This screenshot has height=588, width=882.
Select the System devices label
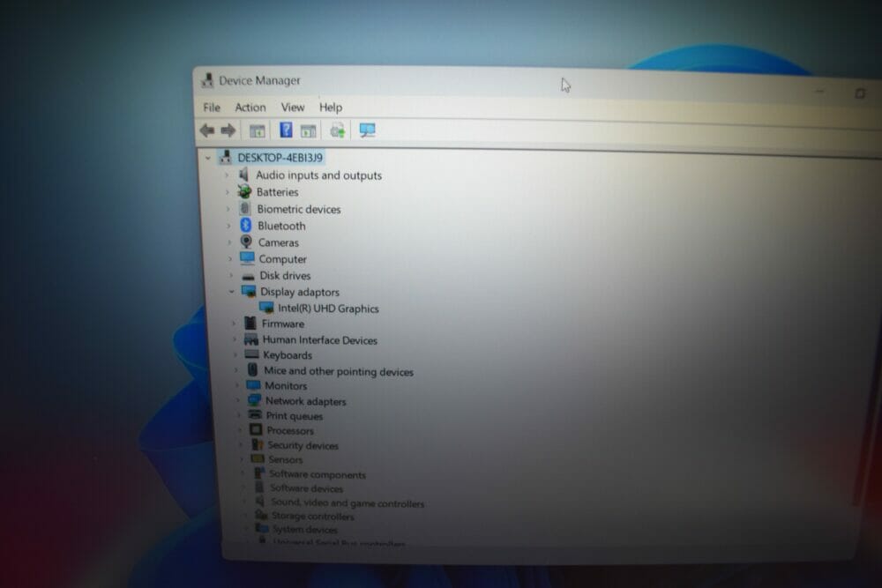[x=305, y=530]
